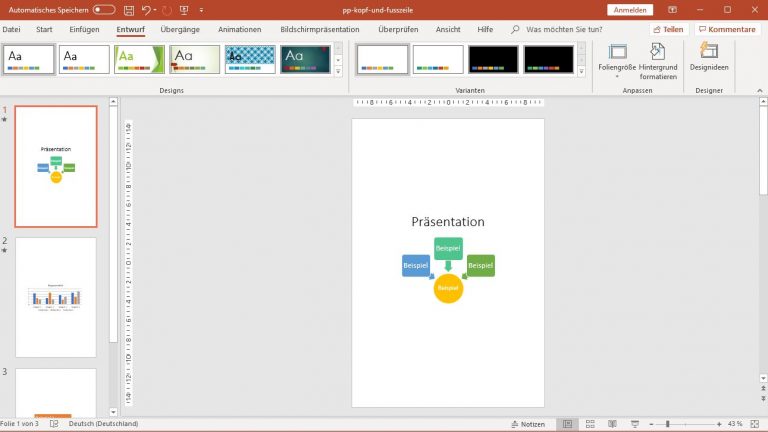
Task: Select the second white variant
Action: 438,59
